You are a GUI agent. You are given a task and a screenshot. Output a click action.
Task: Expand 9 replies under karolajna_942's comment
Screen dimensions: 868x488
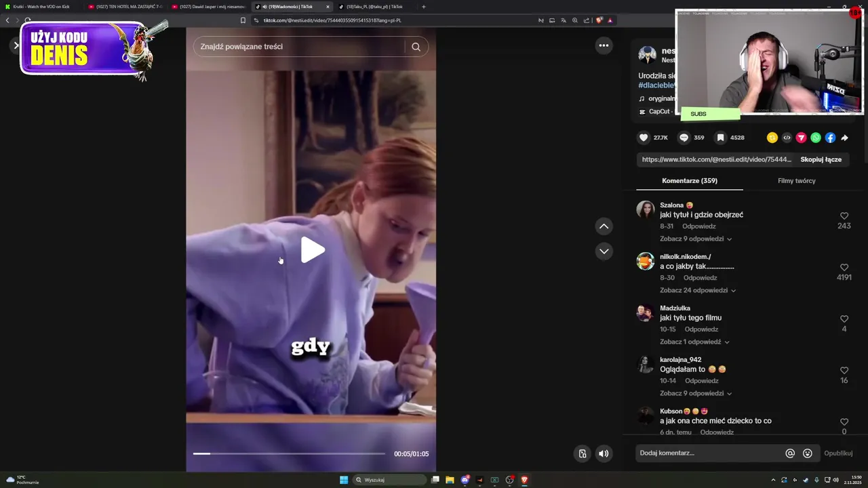[696, 393]
